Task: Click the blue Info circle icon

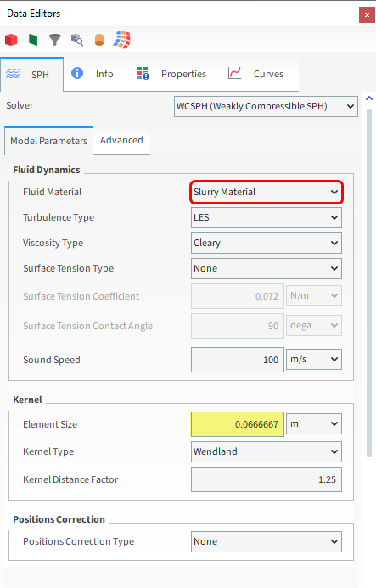Action: pos(77,73)
